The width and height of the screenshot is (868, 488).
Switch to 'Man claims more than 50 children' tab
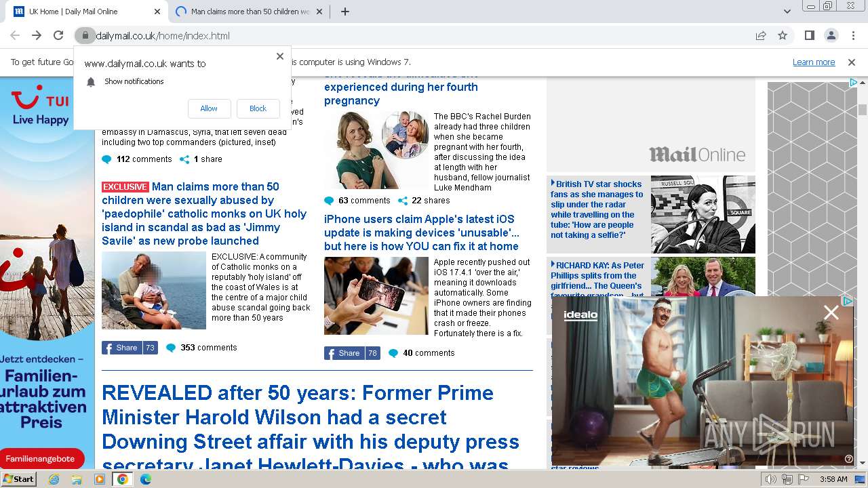point(250,12)
